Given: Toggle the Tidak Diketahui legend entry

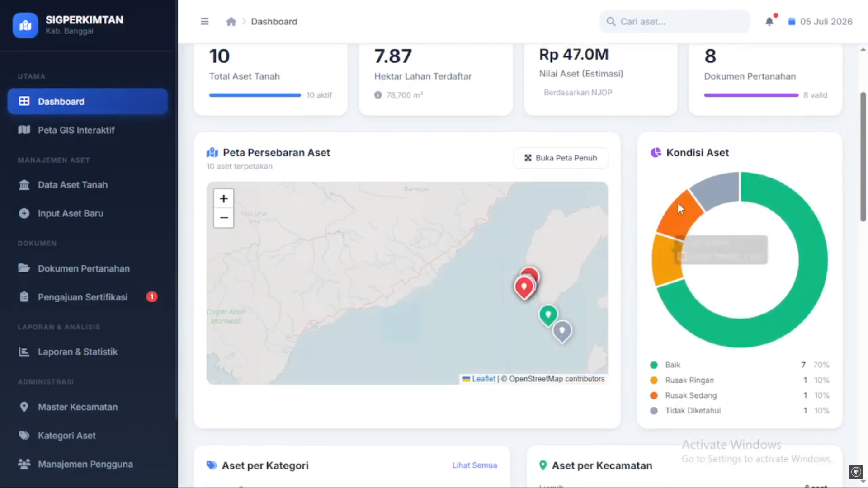Looking at the screenshot, I should tap(740, 410).
